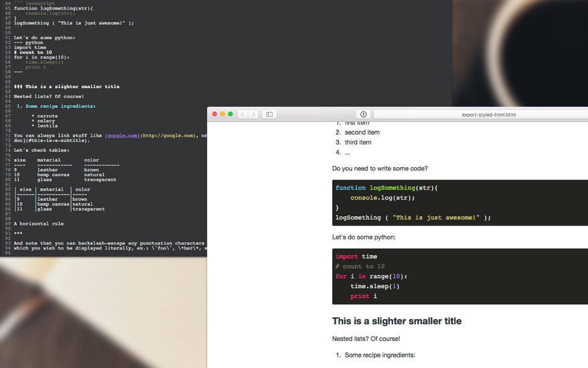Image resolution: width=588 pixels, height=368 pixels.
Task: Click 'console.log(str);' in the rendered code block
Action: (383, 198)
